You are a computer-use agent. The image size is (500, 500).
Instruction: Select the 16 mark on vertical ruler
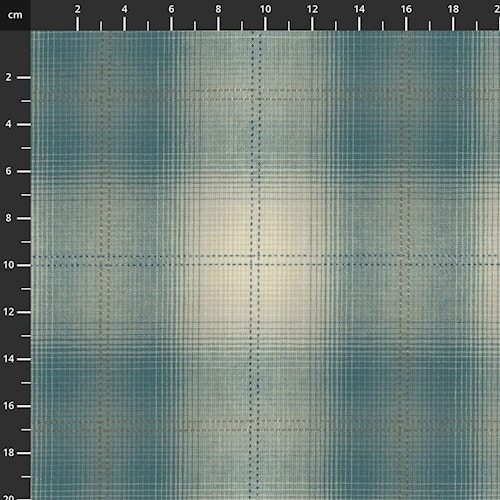pyautogui.click(x=8, y=406)
